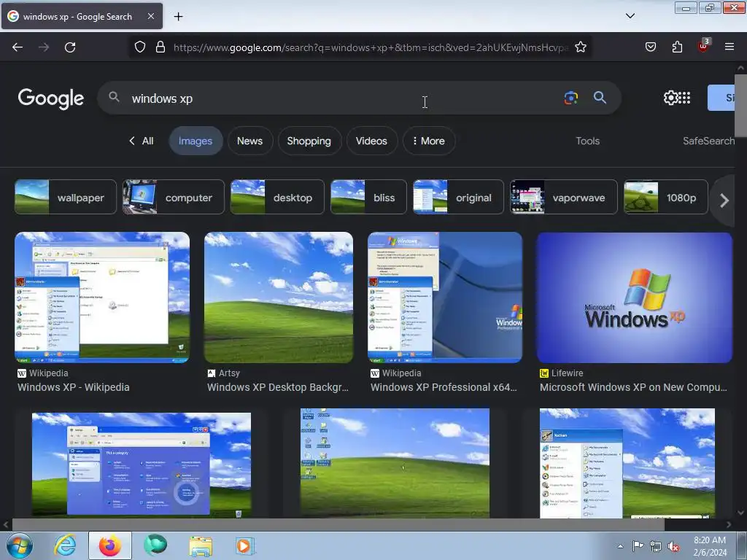Expand the More search options
747x560 pixels.
point(428,141)
